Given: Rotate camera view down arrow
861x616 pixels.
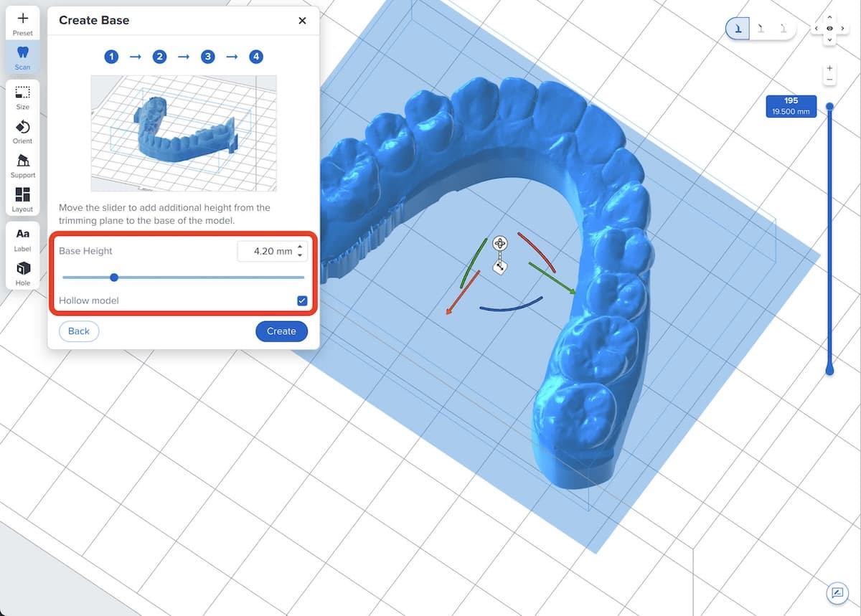Looking at the screenshot, I should (829, 41).
